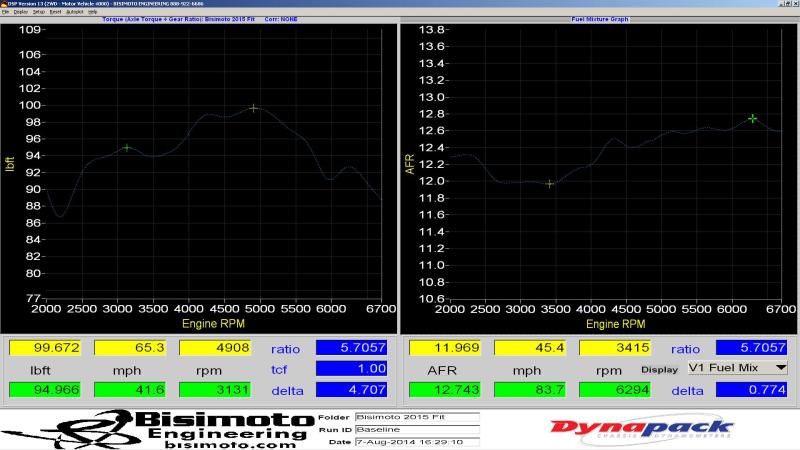
Task: Open the Setup menu
Action: [39, 12]
